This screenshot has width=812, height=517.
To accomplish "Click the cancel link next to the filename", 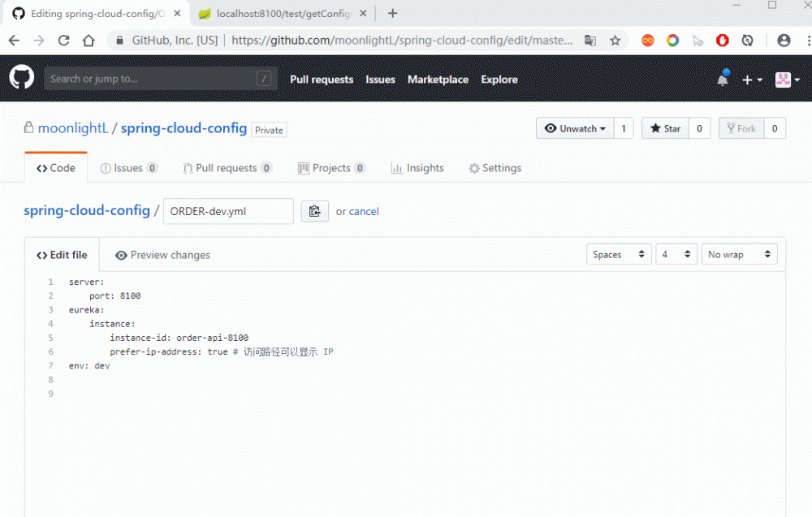I will click(x=364, y=211).
